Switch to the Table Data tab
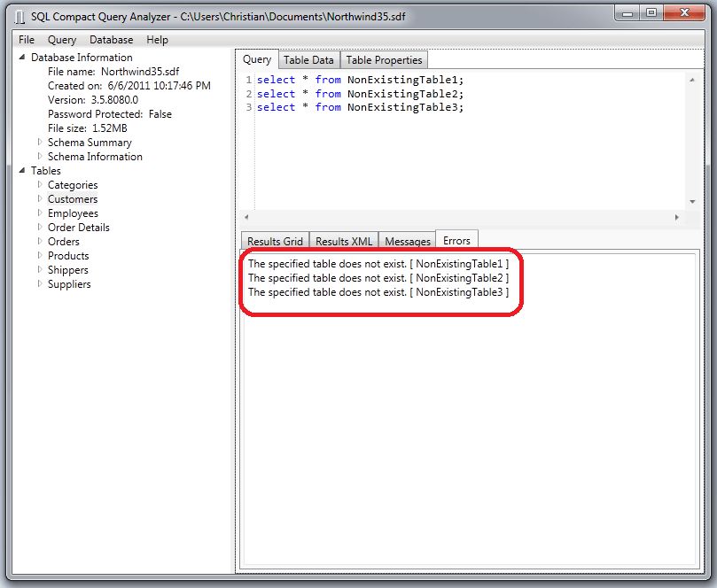This screenshot has height=588, width=717. (308, 60)
